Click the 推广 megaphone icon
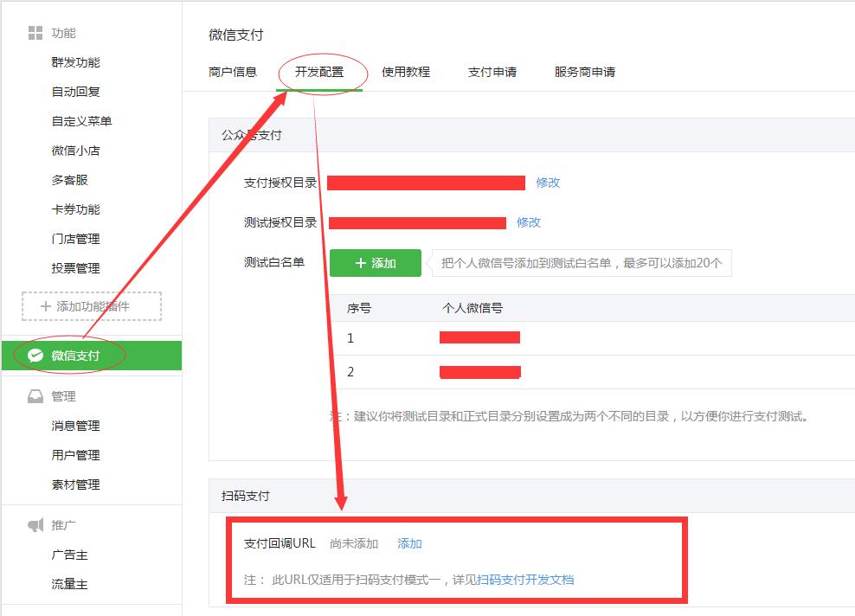 click(x=35, y=525)
